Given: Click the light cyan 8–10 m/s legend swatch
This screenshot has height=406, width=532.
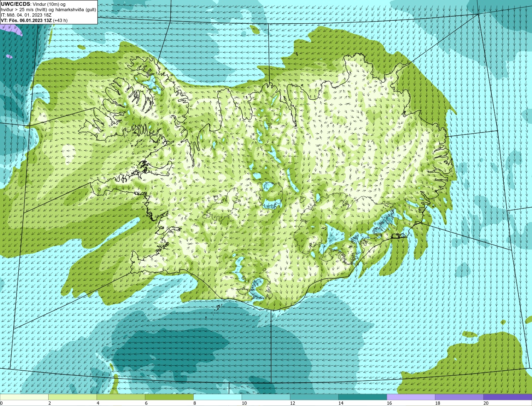Looking at the screenshot, I should coord(218,397).
